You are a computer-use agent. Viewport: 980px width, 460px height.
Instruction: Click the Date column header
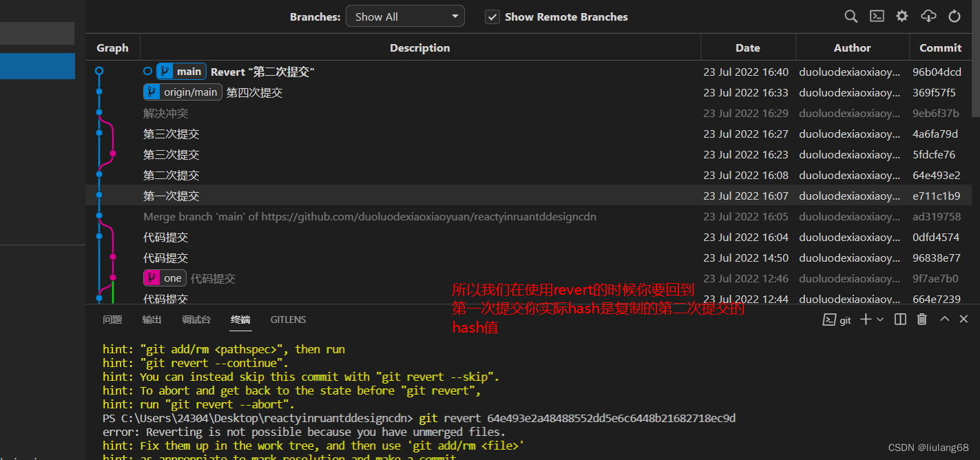click(x=748, y=48)
